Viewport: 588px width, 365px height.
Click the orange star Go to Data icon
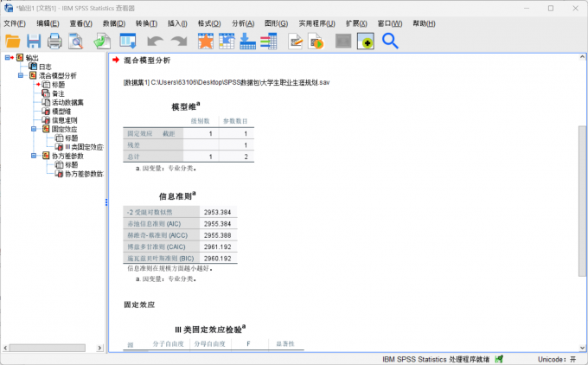pyautogui.click(x=206, y=41)
